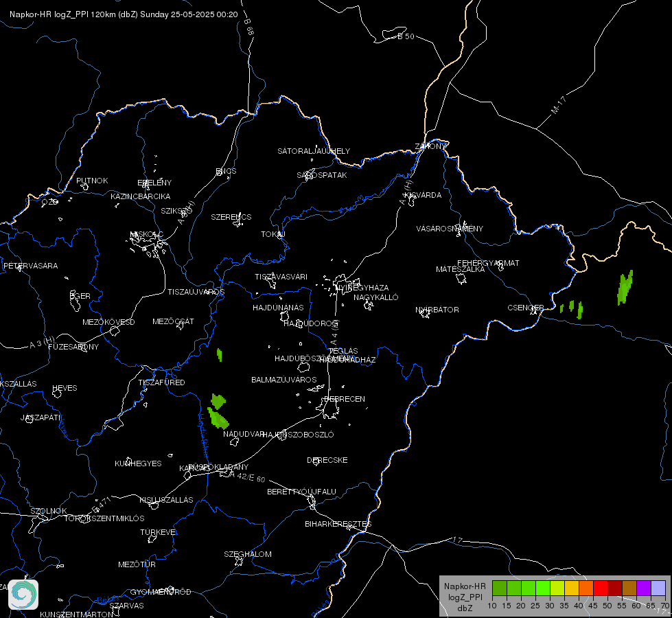
Task: Click the MÁTÉSZALKA label
Action: point(461,269)
